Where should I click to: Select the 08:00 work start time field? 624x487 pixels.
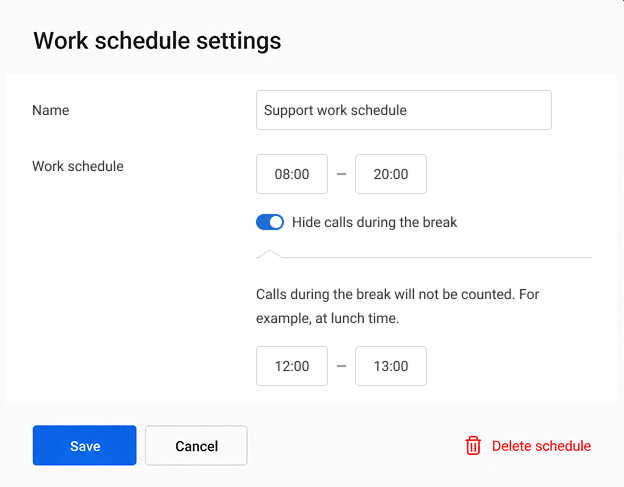[292, 174]
